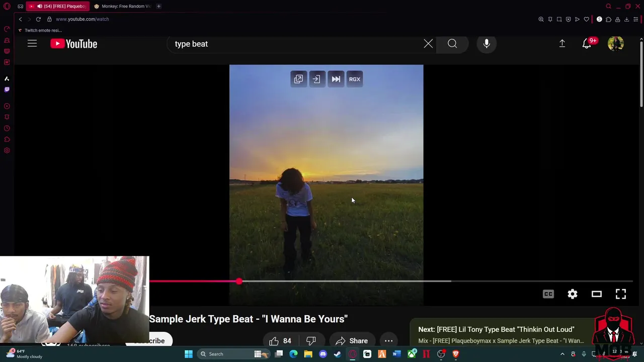Open weather widget 'Mostly cloudy'
Image resolution: width=644 pixels, height=362 pixels.
click(25, 354)
